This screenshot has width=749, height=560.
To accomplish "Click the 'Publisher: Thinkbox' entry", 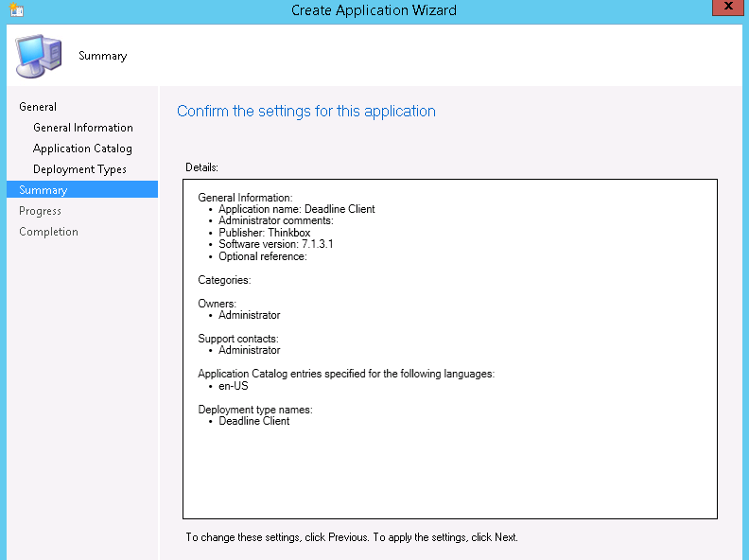I will point(264,233).
